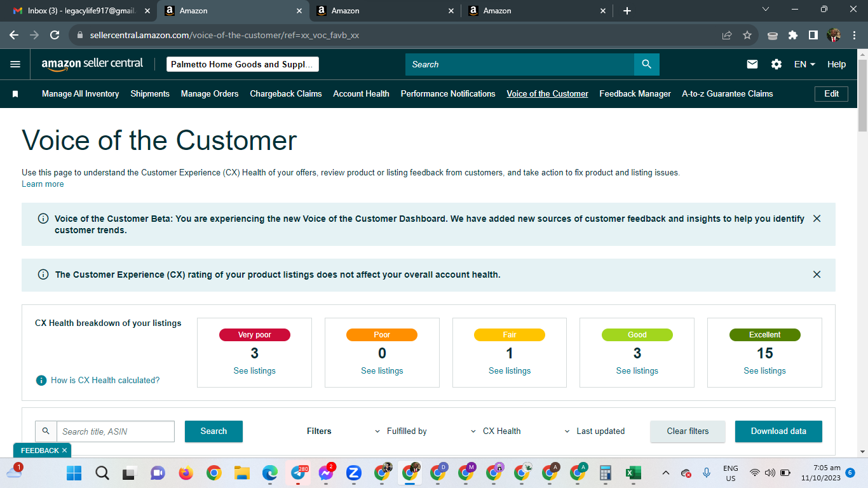Open the messages envelope icon
The image size is (868, 488).
tap(752, 64)
